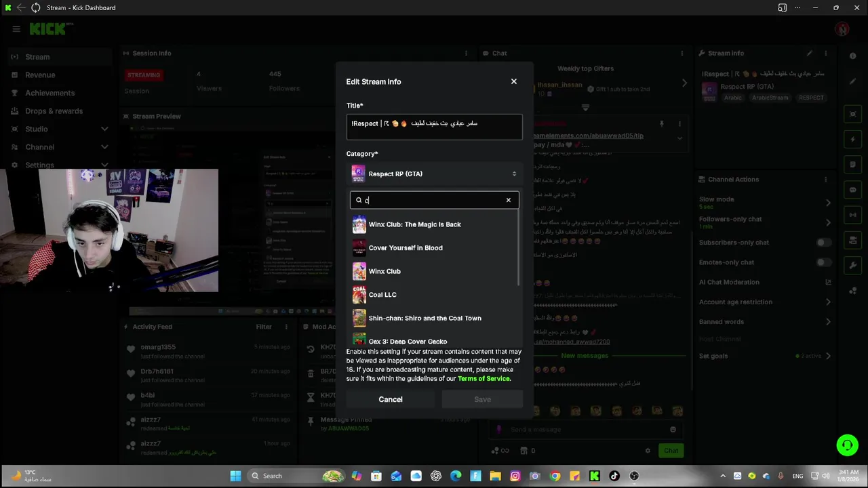Open chat settings gear icon
The height and width of the screenshot is (488, 868).
(648, 451)
